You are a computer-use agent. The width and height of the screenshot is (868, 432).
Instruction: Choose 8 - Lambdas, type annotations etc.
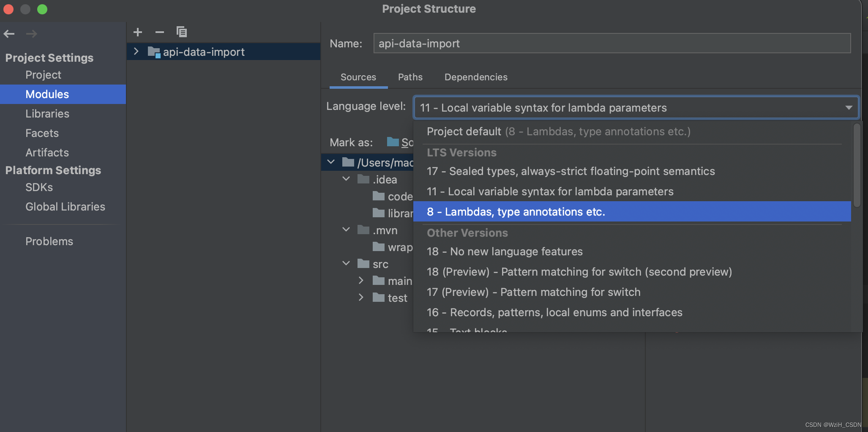tap(632, 211)
